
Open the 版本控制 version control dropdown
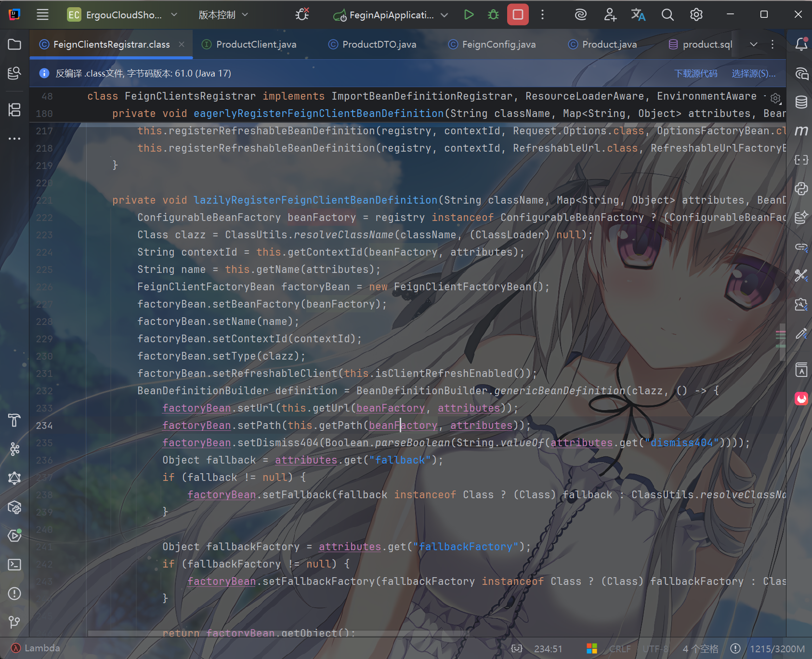[223, 14]
